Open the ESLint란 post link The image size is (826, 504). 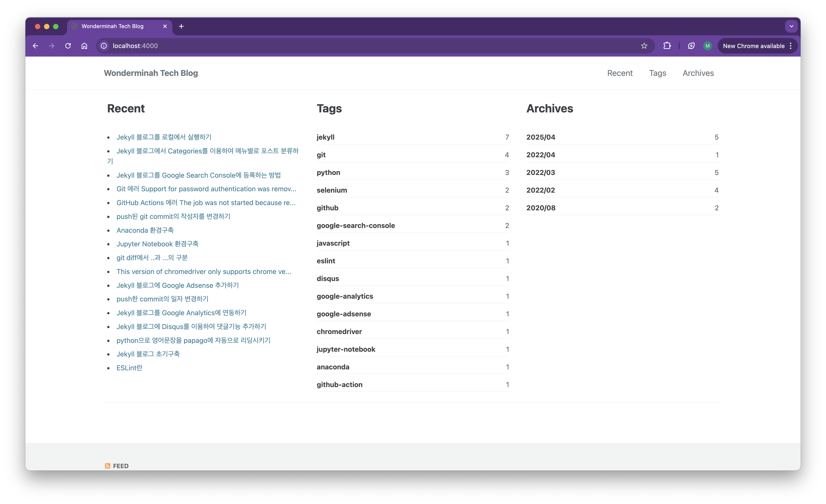tap(129, 368)
